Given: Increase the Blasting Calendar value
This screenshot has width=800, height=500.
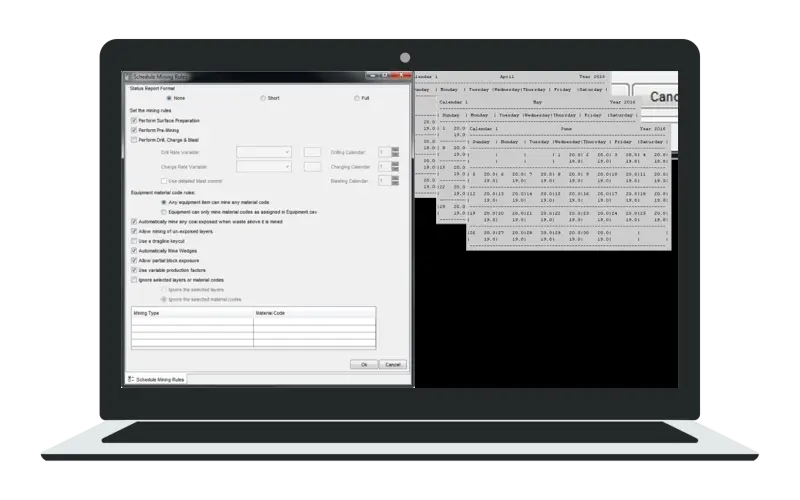Looking at the screenshot, I should (x=395, y=178).
